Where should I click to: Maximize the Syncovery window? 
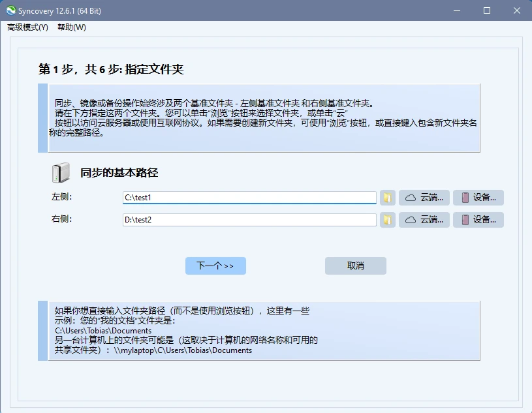[x=487, y=10]
